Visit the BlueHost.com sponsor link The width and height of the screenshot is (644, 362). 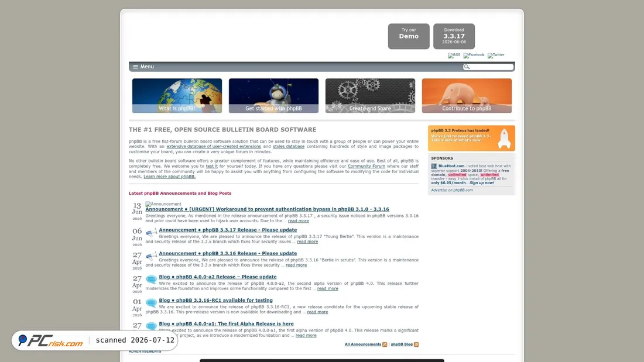[x=451, y=166]
